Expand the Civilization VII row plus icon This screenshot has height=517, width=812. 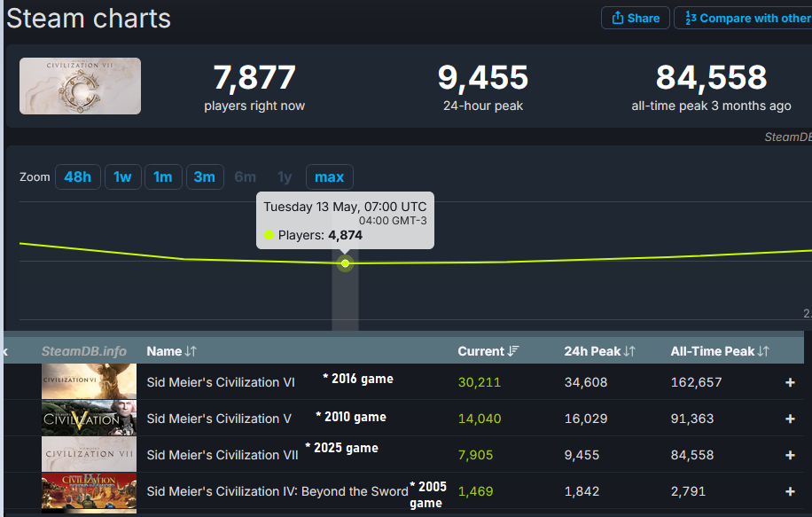tap(790, 455)
